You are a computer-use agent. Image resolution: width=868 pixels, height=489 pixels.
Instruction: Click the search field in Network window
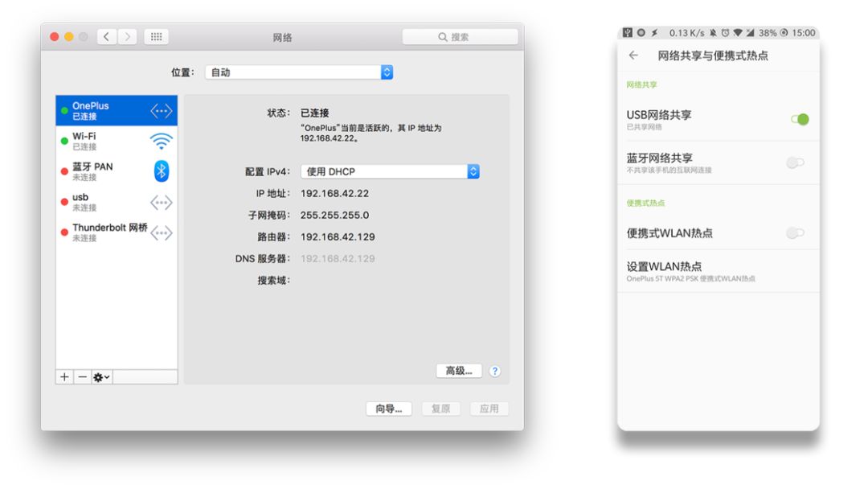point(460,37)
